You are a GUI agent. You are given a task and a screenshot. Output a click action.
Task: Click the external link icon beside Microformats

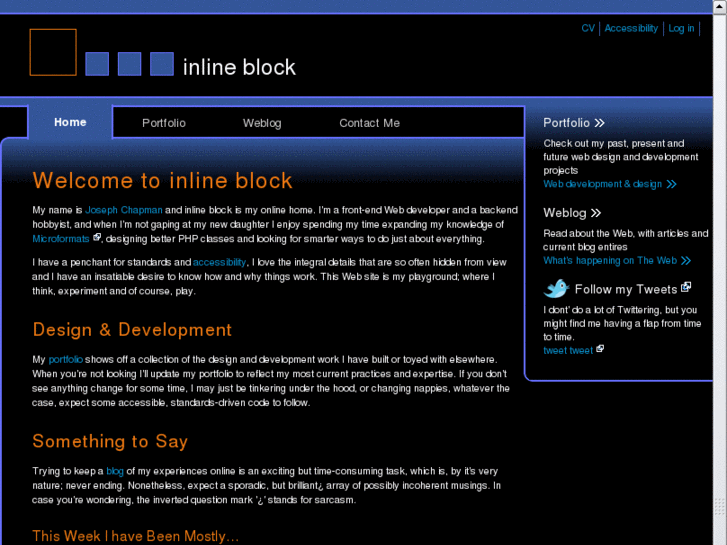pyautogui.click(x=96, y=237)
